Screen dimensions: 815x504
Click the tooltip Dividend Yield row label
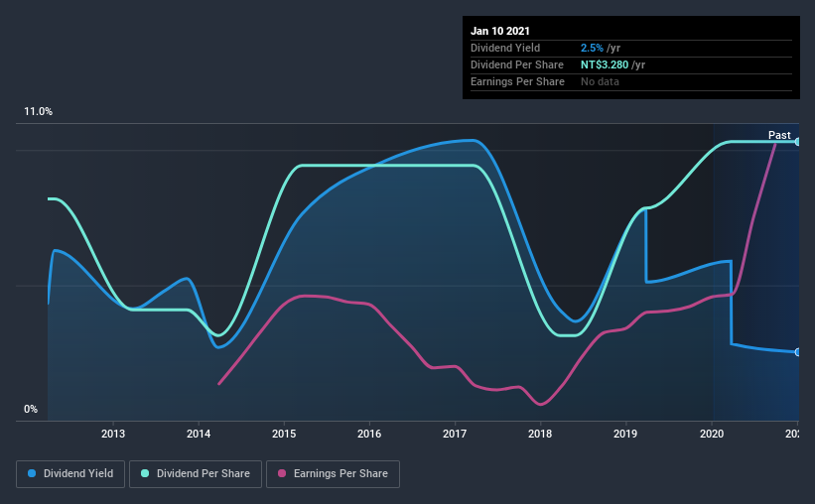tap(505, 48)
